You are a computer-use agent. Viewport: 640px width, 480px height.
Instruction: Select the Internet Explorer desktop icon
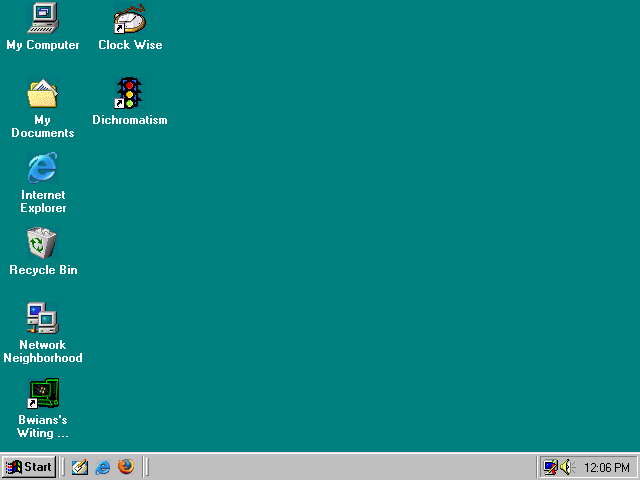(x=43, y=168)
